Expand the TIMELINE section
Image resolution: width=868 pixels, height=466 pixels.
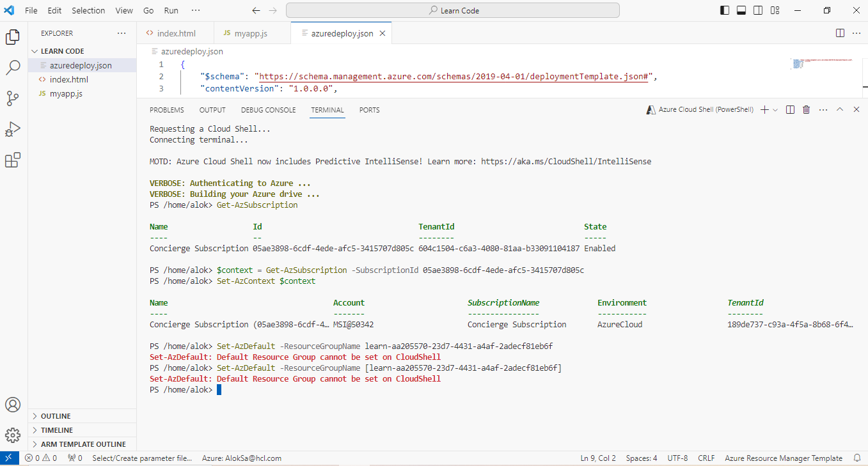pos(82,430)
